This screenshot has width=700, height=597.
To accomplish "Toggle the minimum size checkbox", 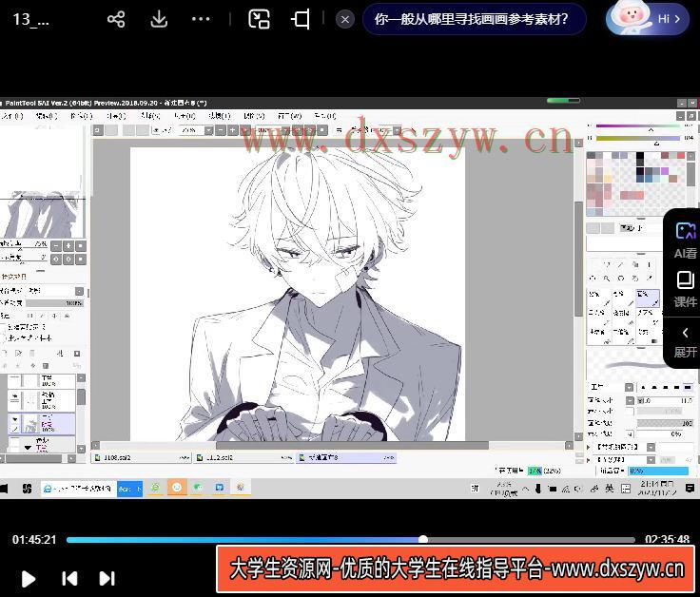I will click(x=630, y=412).
